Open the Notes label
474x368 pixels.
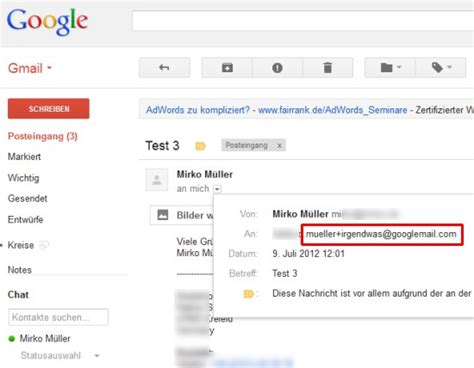pos(20,270)
